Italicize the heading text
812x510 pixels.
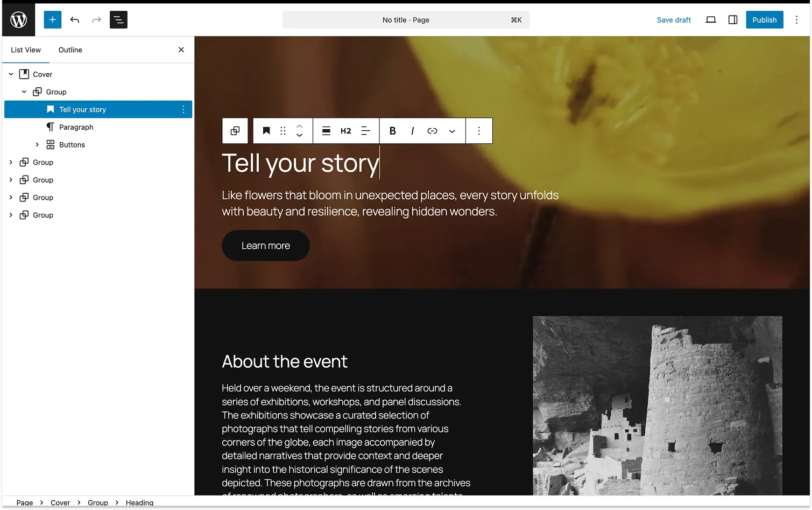(x=412, y=130)
